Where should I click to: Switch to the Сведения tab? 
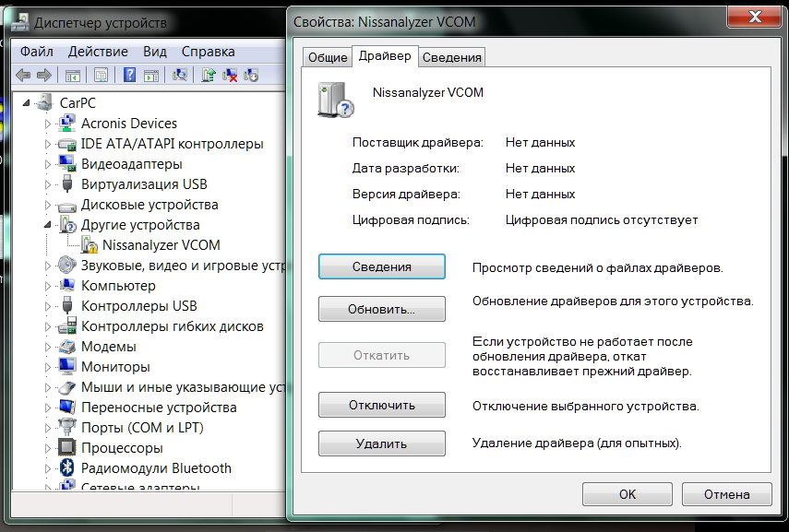(451, 57)
